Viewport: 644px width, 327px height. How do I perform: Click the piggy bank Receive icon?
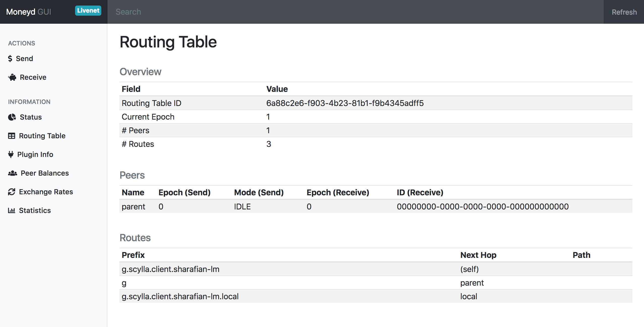(x=12, y=77)
